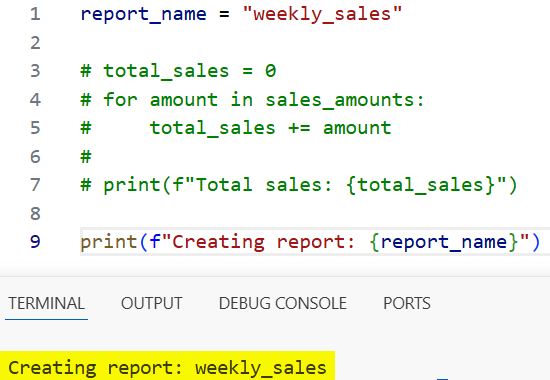This screenshot has height=380, width=550.
Task: Click the report_name variable on line 1
Action: click(143, 15)
